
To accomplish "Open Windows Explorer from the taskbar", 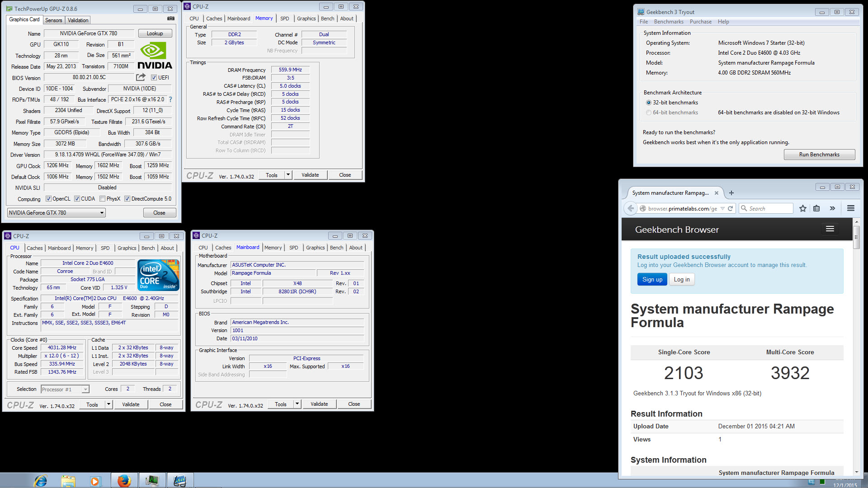I will tap(68, 481).
